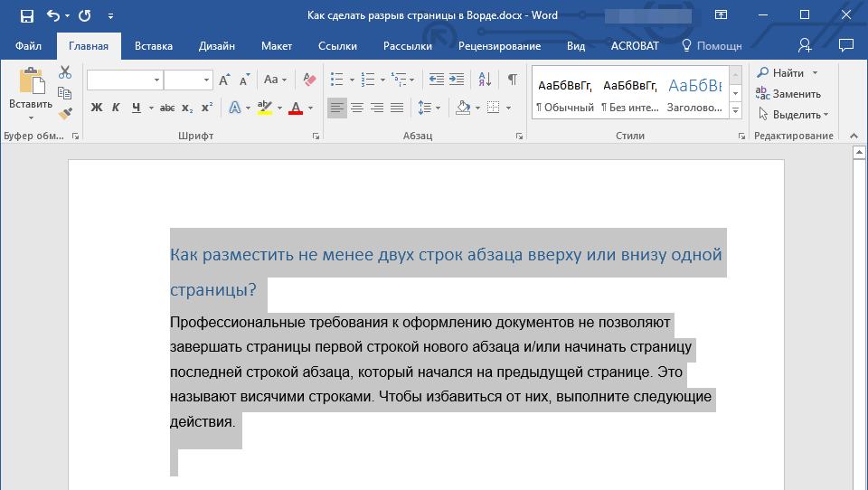This screenshot has width=868, height=490.
Task: Toggle bold formatting (Ж)
Action: pyautogui.click(x=97, y=108)
